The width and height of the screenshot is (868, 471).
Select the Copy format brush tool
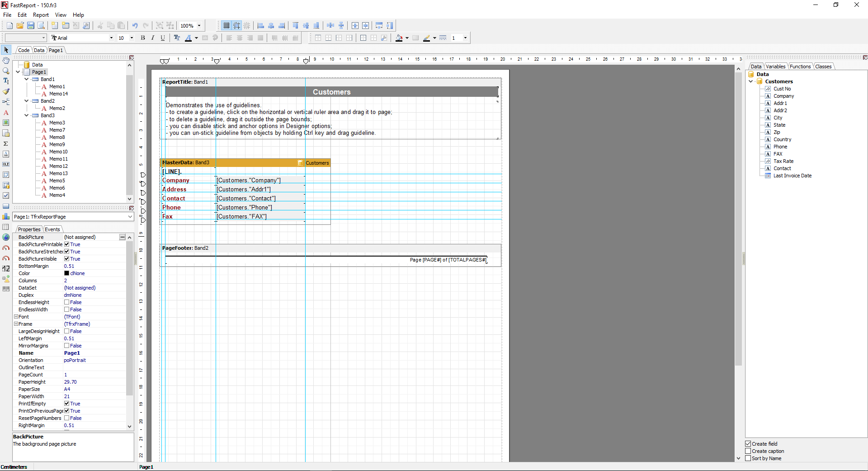tap(6, 91)
